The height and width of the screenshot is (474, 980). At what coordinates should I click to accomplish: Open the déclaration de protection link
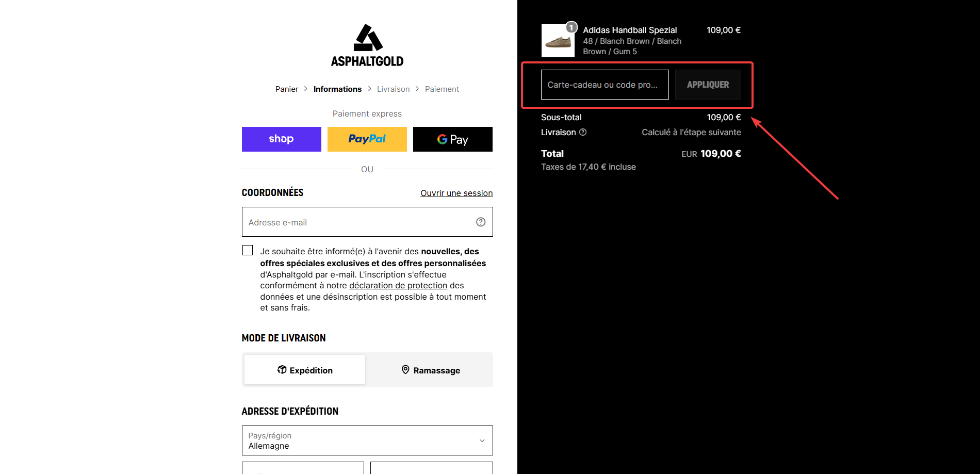point(398,285)
